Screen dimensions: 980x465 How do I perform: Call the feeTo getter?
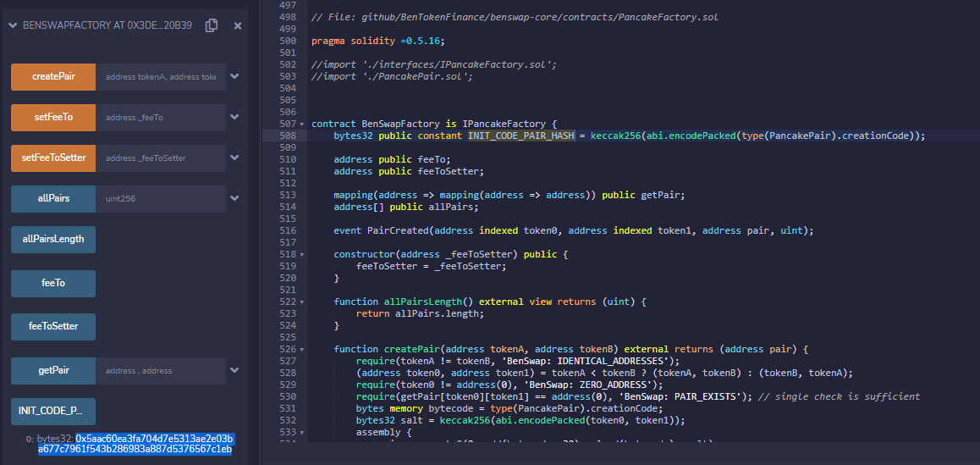click(53, 284)
